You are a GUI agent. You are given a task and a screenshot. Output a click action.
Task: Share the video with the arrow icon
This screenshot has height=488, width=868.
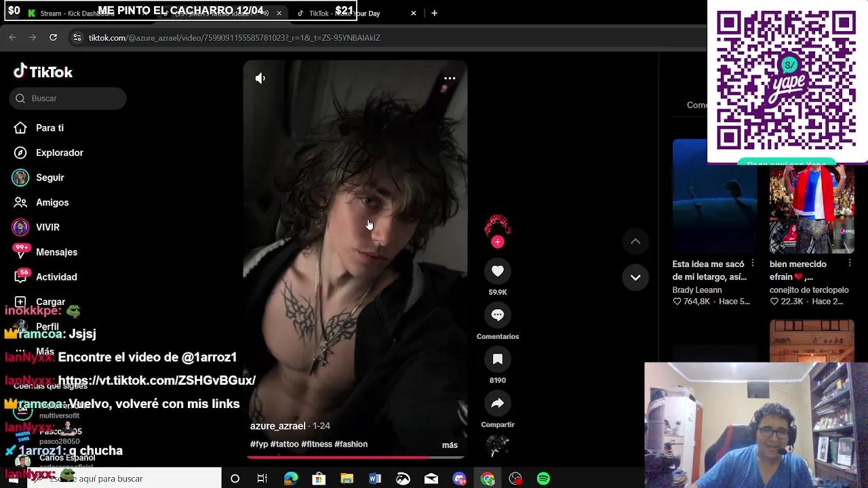click(498, 403)
